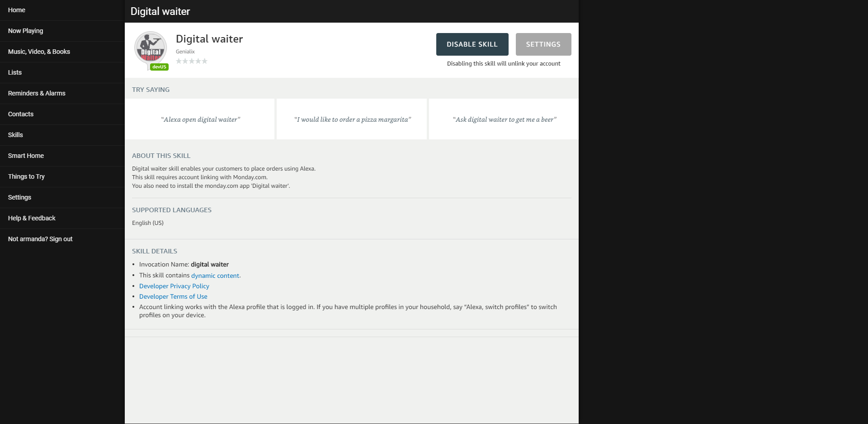Select Reminders & Alarms in sidebar
Image resolution: width=868 pixels, height=424 pixels.
coord(62,93)
